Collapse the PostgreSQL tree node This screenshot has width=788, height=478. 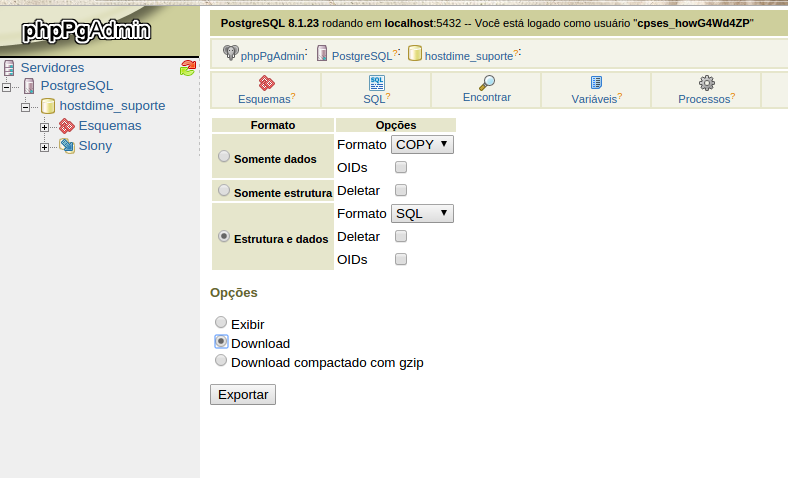click(x=6, y=87)
